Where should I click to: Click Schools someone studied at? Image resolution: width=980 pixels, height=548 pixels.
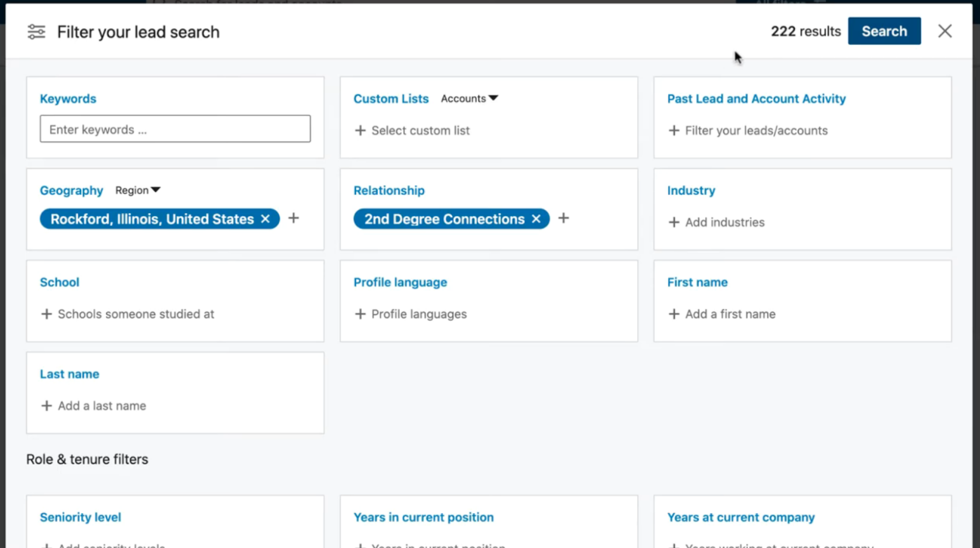click(136, 314)
